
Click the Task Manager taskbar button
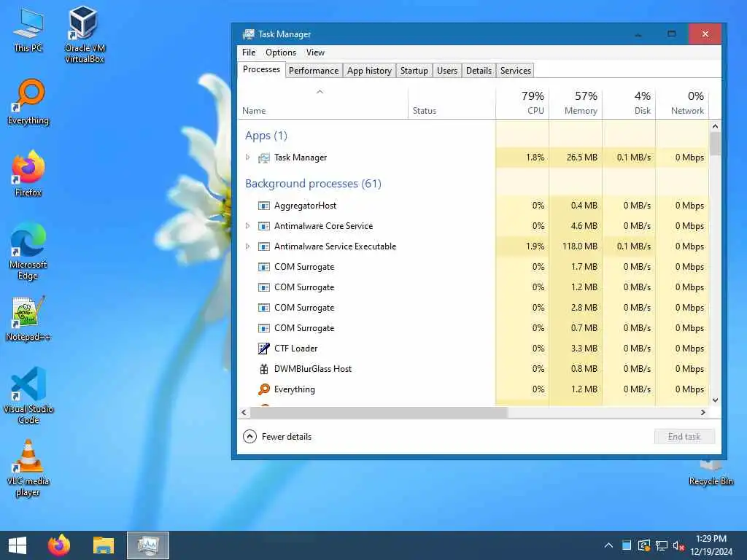pos(147,545)
